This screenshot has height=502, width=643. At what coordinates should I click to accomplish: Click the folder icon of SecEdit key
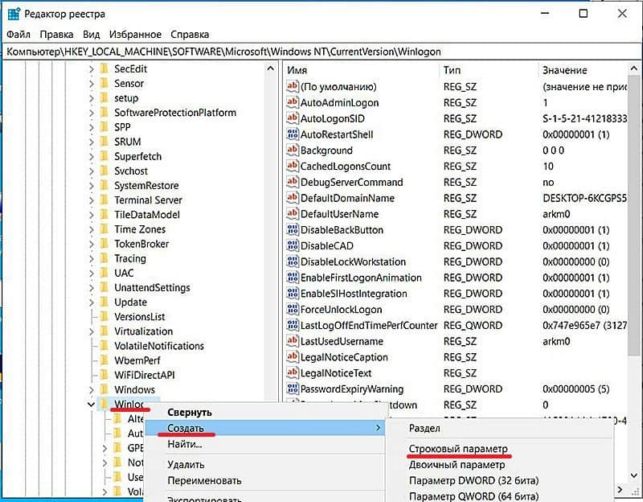pos(104,68)
